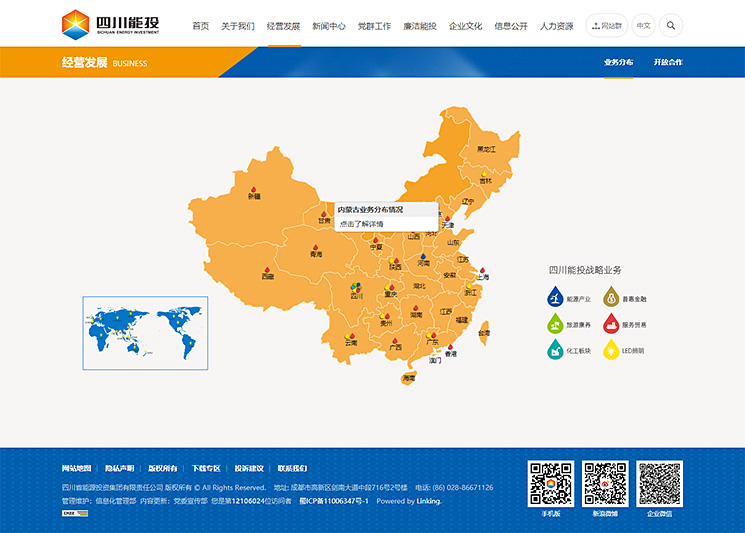Open the 投诉建议 footer link

click(x=249, y=468)
